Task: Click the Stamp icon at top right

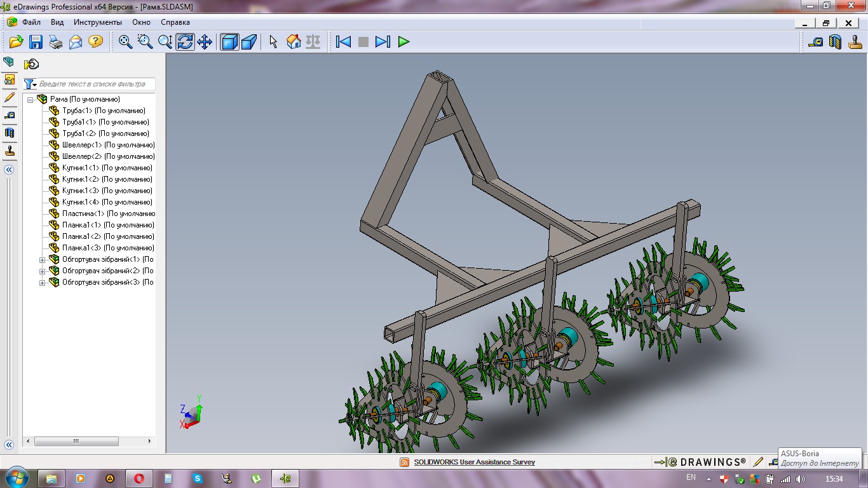Action: tap(855, 42)
